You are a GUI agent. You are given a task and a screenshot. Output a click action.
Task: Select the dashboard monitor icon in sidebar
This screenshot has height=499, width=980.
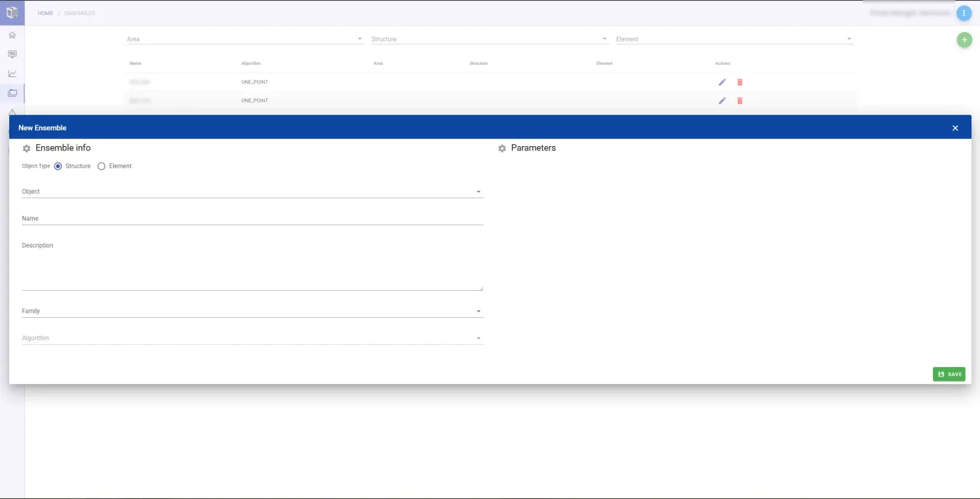[11, 54]
